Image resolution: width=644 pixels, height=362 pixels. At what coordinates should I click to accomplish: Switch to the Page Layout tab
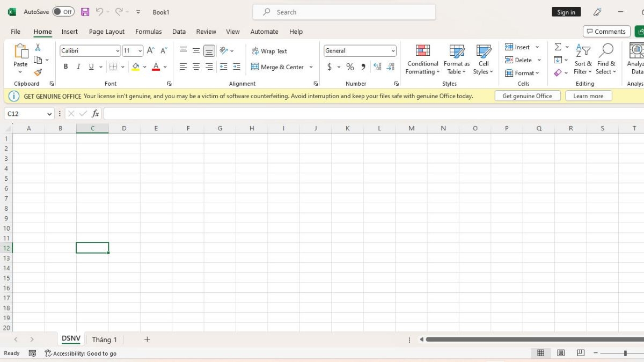point(107,32)
